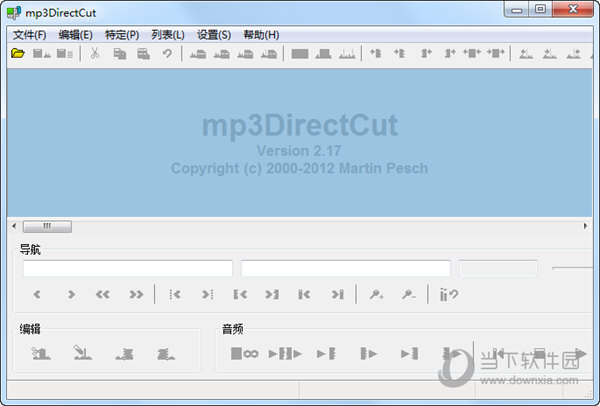The height and width of the screenshot is (406, 600).
Task: Click the double left arrow rewind button
Action: [103, 294]
